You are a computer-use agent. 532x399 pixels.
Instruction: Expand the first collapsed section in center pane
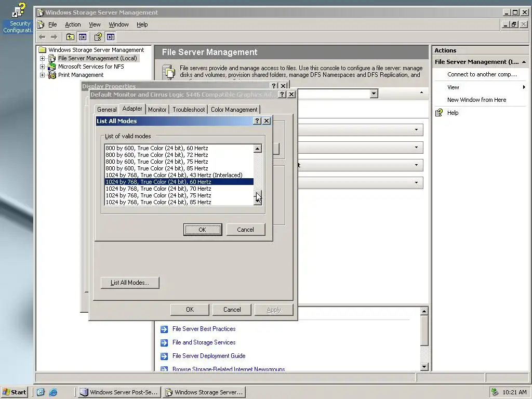[x=416, y=129]
